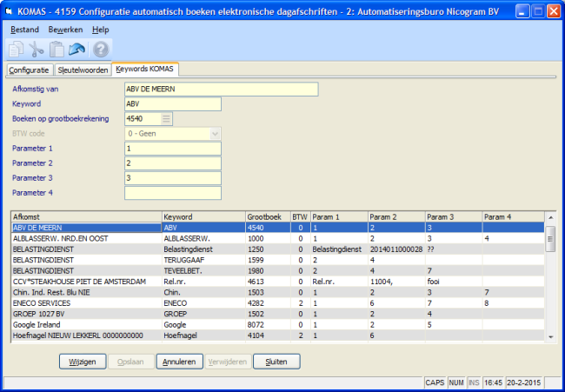The width and height of the screenshot is (565, 392).
Task: Click the blue Undo arrow icon
Action: click(77, 50)
